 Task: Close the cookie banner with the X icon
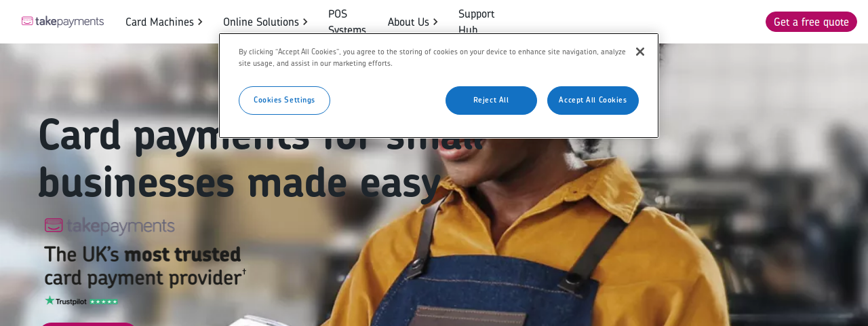640,52
